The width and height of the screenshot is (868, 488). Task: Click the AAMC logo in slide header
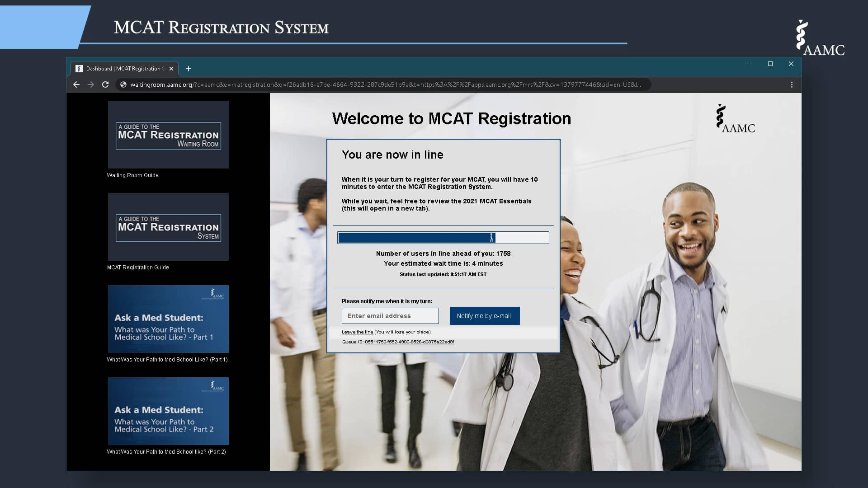tap(820, 38)
